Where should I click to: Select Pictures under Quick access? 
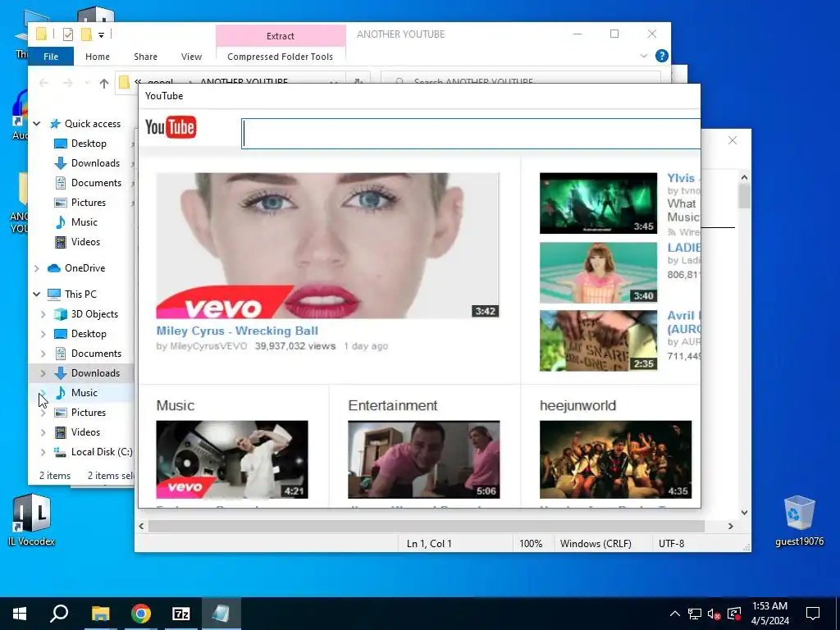click(89, 203)
